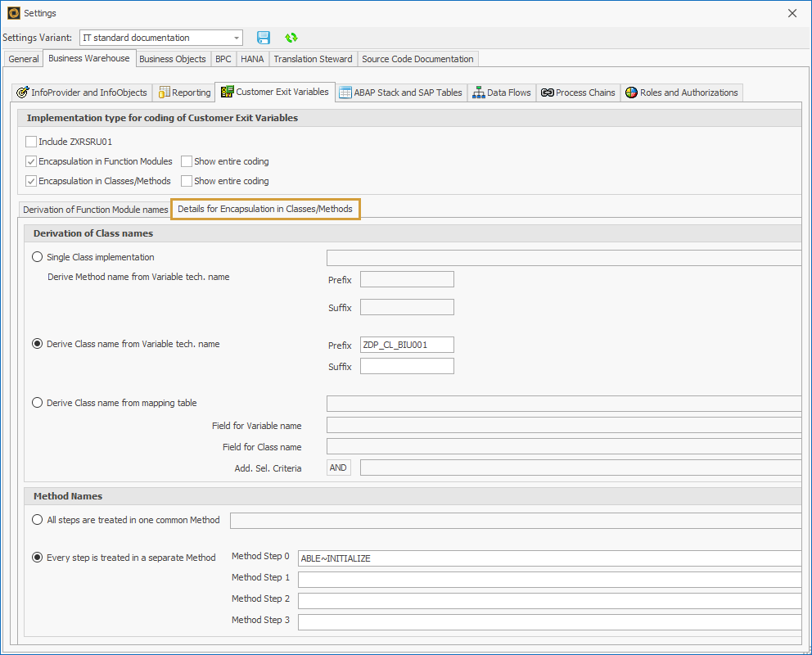The height and width of the screenshot is (655, 812).
Task: Open the Roles and Authorizations globe icon
Action: click(631, 93)
